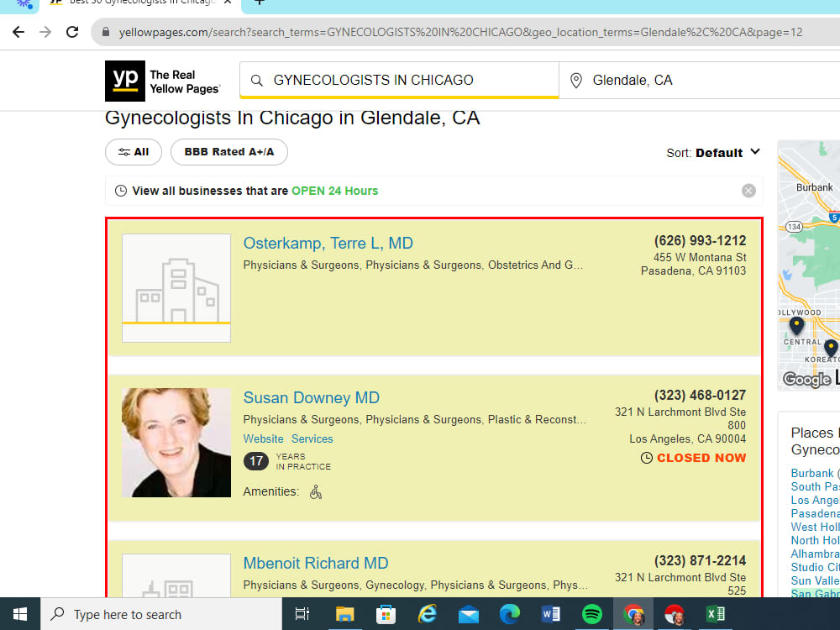Reload the page with refresh icon

pyautogui.click(x=72, y=32)
